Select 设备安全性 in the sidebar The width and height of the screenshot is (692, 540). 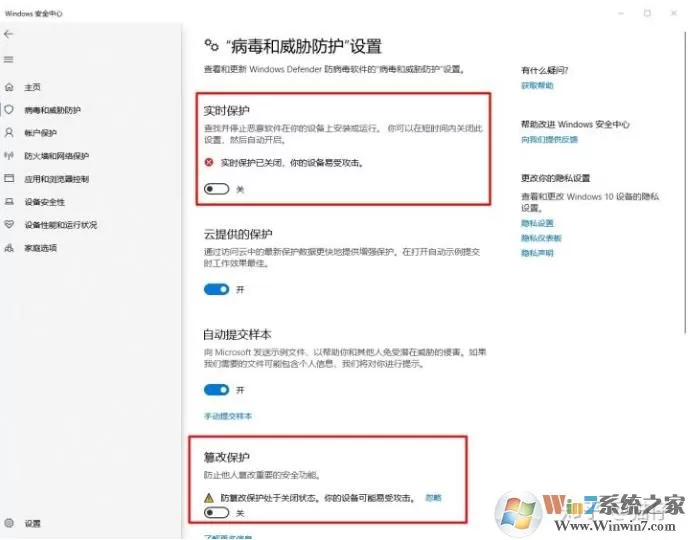45,202
